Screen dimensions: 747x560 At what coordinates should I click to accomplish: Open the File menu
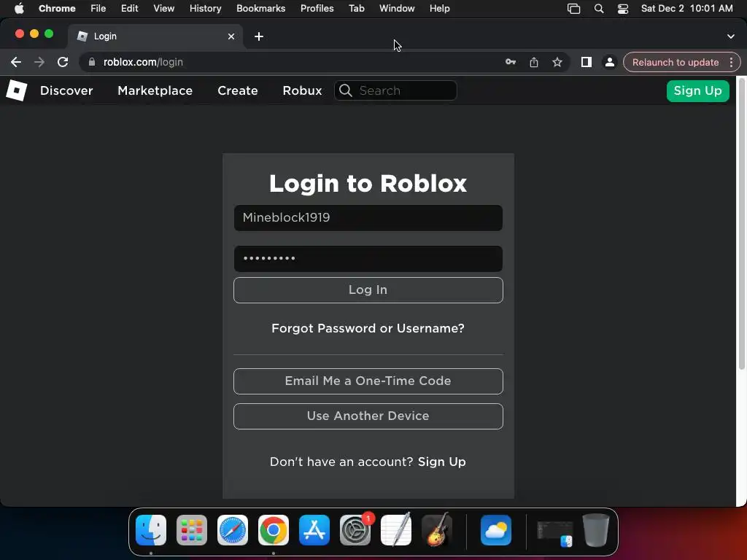(98, 8)
